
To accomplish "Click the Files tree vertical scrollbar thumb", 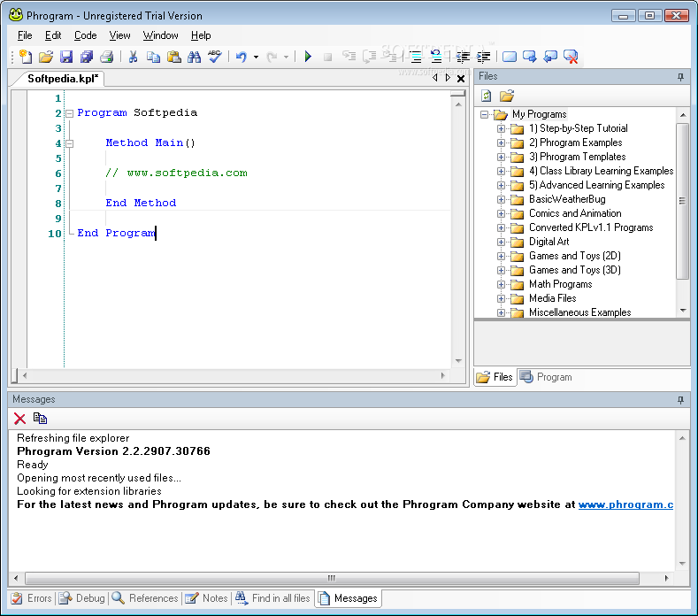I will (682, 201).
